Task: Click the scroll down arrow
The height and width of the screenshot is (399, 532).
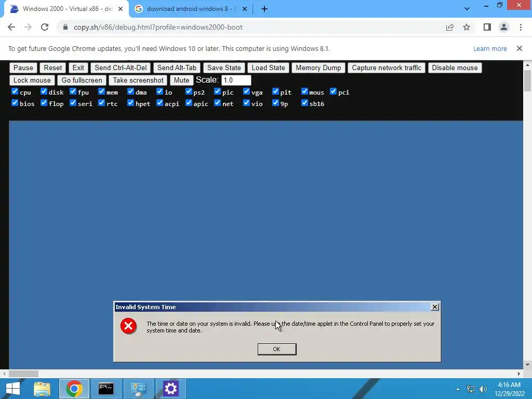Action: pos(527,365)
